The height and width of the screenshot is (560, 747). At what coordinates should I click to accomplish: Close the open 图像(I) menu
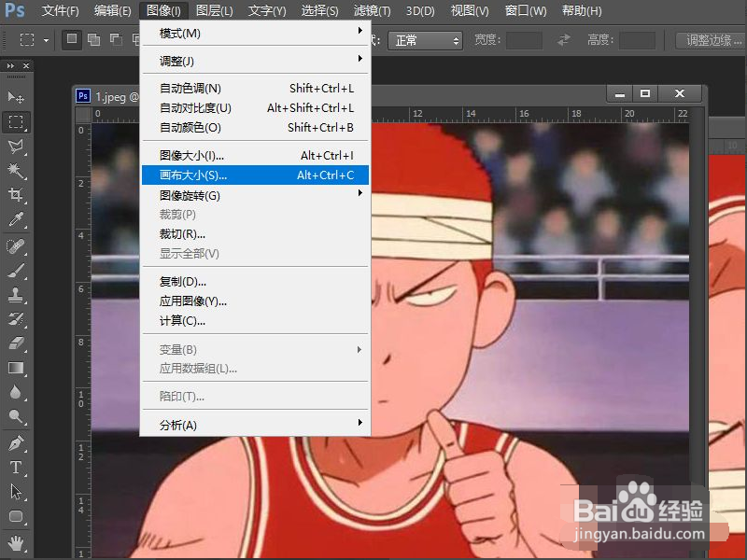[x=163, y=10]
